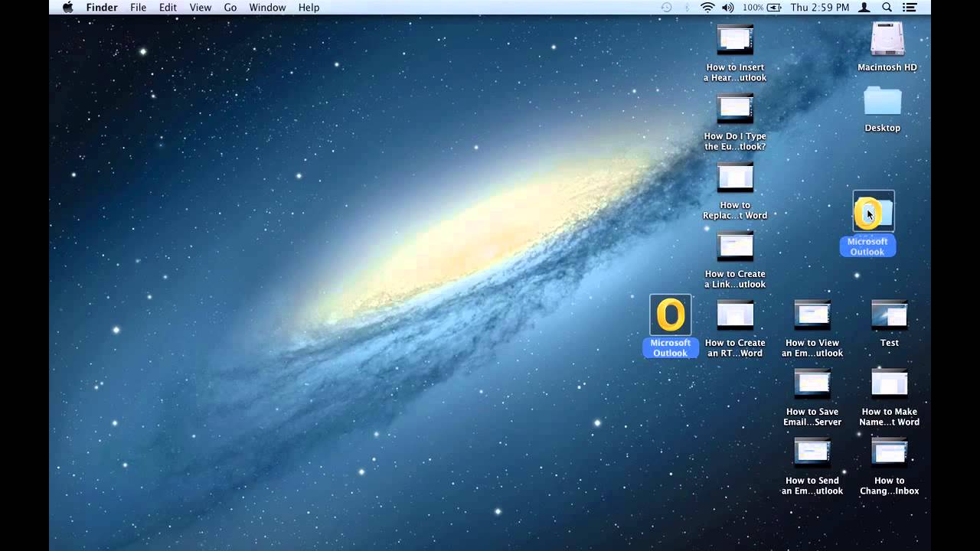Open Notification Center from the menu bar

coord(910,8)
